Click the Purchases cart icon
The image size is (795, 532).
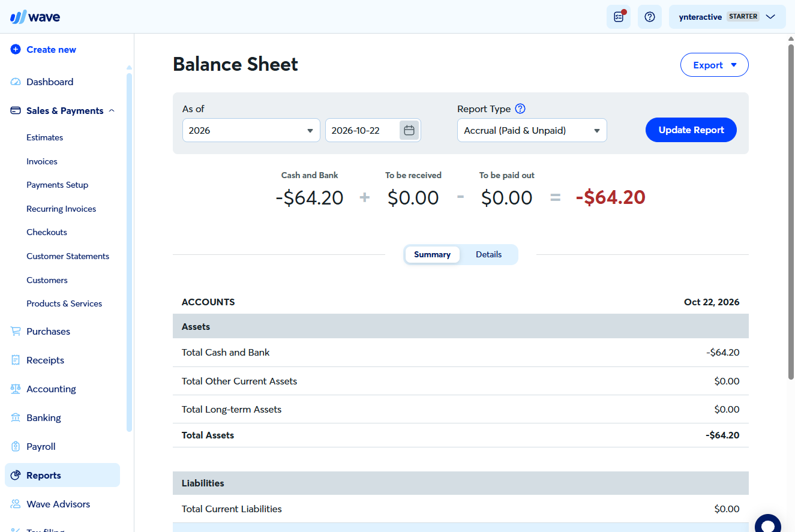tap(16, 332)
